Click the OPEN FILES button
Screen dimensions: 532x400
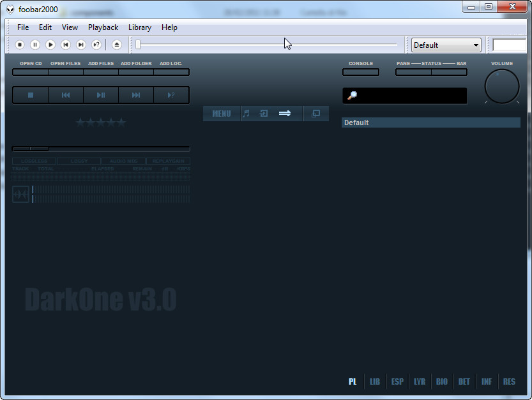click(x=66, y=72)
